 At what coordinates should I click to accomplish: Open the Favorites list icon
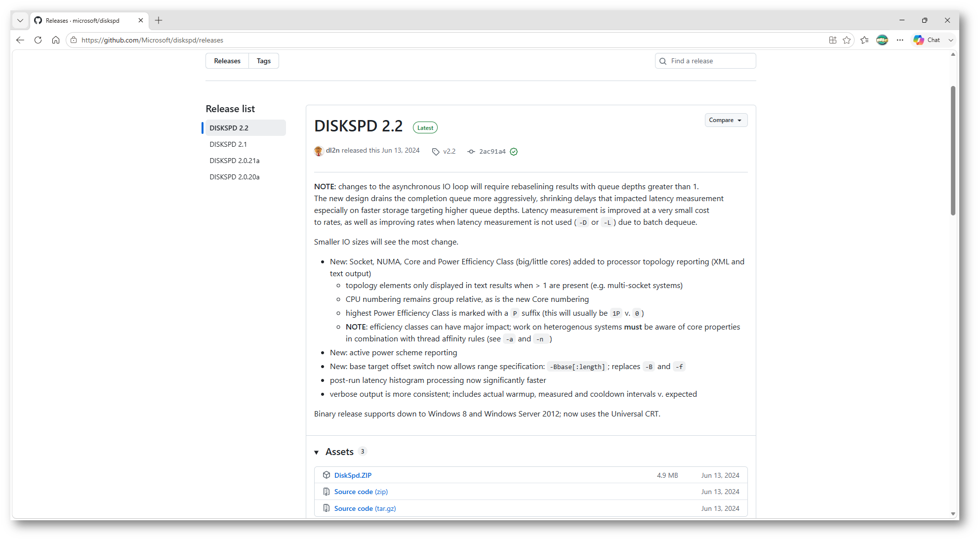coord(864,40)
